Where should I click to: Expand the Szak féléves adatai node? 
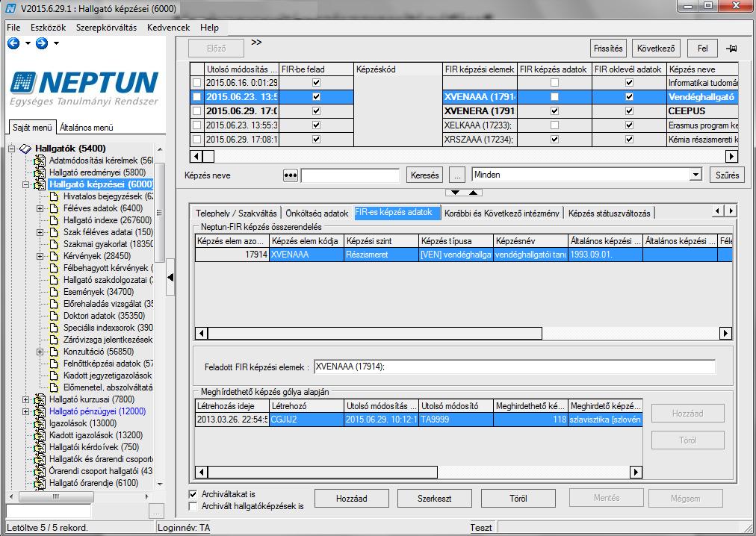click(x=40, y=232)
